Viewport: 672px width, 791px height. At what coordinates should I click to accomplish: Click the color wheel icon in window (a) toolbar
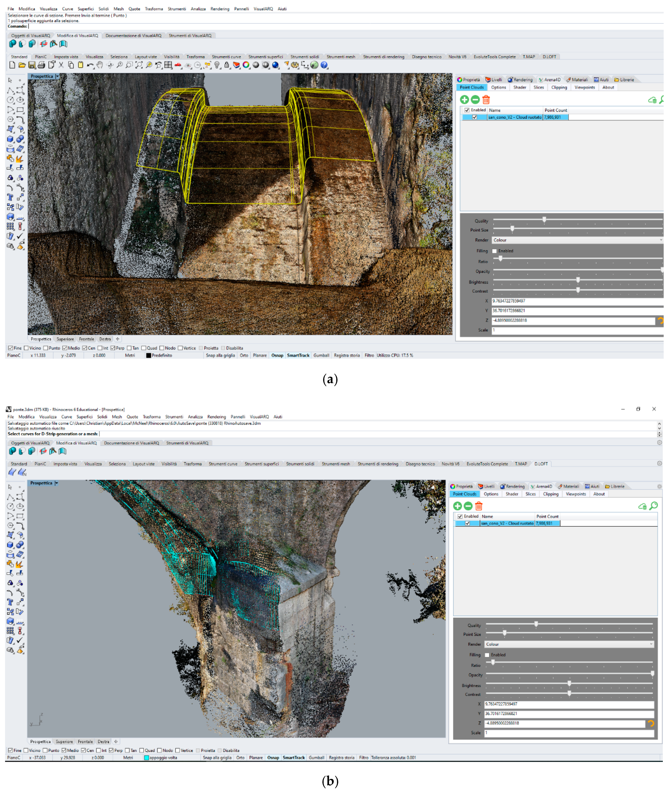click(x=246, y=65)
